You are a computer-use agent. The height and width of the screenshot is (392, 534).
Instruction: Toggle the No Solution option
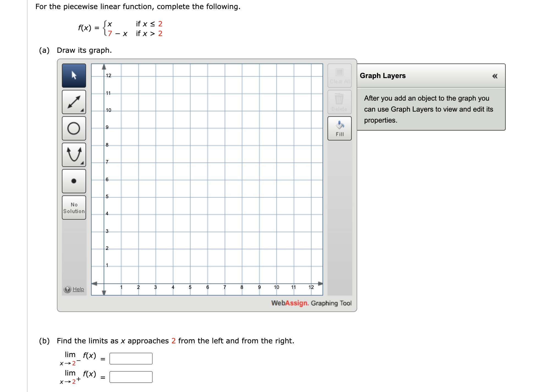pyautogui.click(x=74, y=208)
